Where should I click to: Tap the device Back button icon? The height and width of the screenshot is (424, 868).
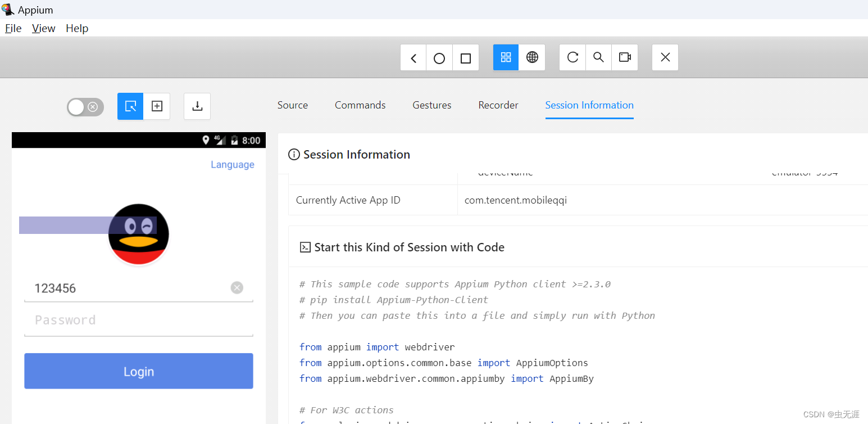pyautogui.click(x=413, y=57)
